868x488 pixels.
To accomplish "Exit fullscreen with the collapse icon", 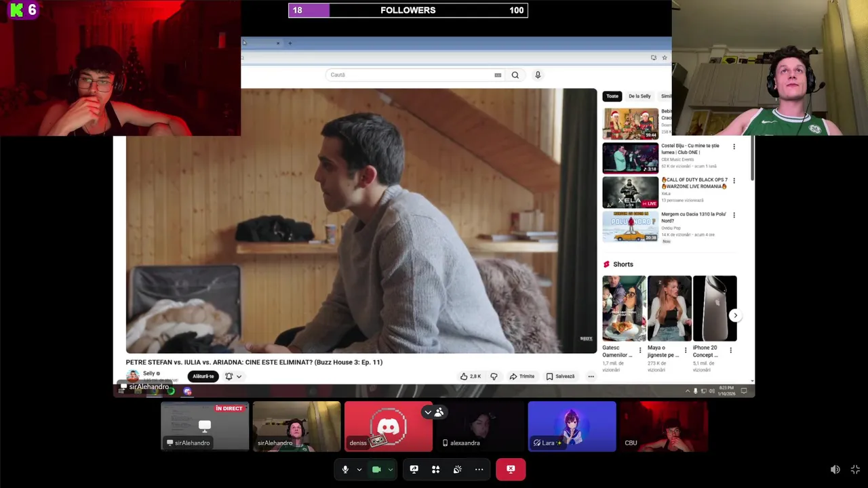I will pyautogui.click(x=855, y=469).
